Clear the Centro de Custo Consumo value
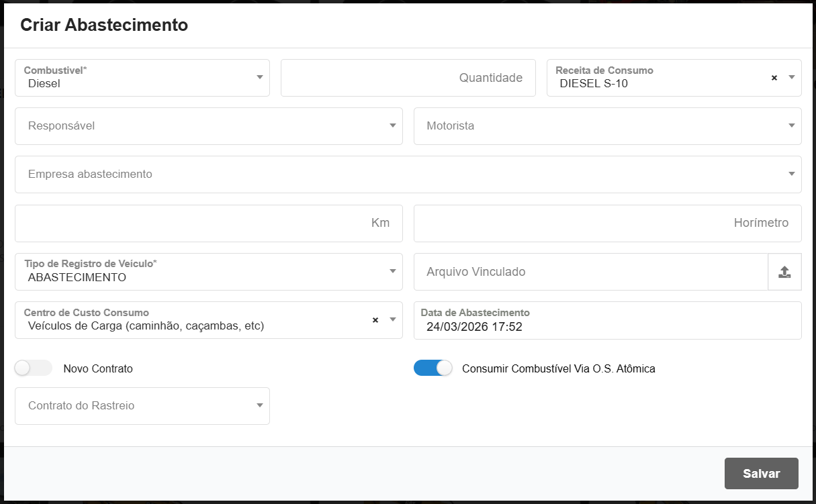816x504 pixels. 375,320
